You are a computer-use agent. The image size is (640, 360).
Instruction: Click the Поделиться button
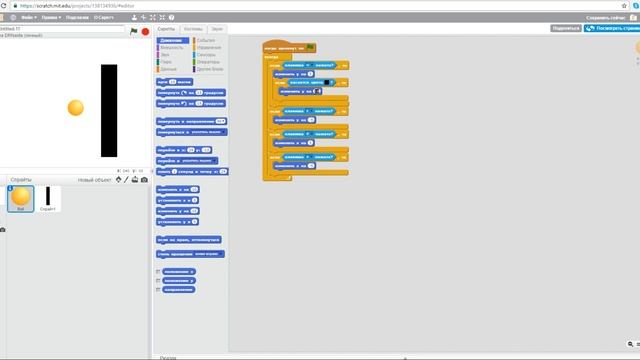point(566,28)
